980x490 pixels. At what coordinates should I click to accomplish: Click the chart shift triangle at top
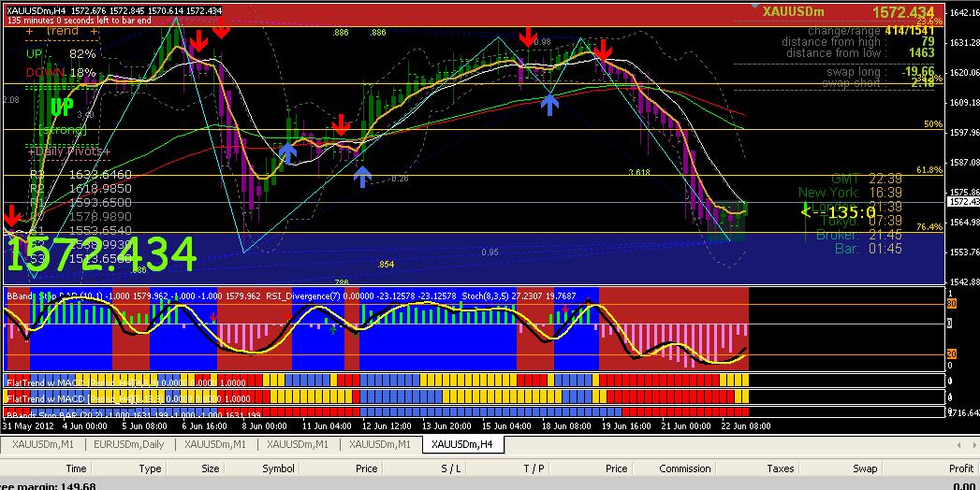(x=755, y=6)
